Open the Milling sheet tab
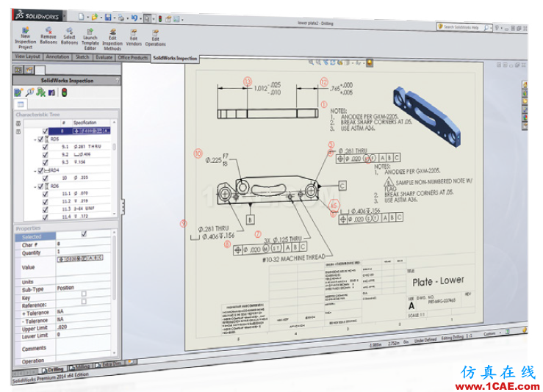 81,367
